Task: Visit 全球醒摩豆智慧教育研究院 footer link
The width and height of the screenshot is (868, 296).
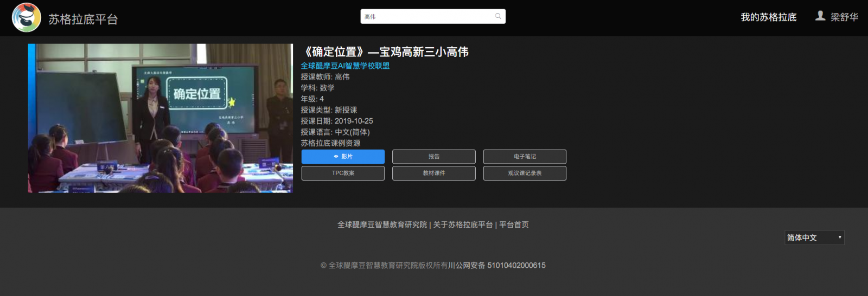Action: click(382, 224)
